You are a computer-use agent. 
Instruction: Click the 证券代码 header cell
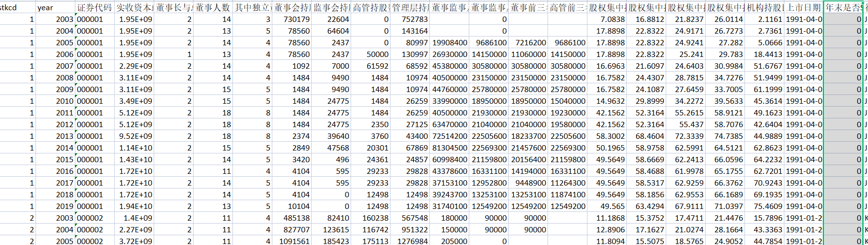[95, 7]
